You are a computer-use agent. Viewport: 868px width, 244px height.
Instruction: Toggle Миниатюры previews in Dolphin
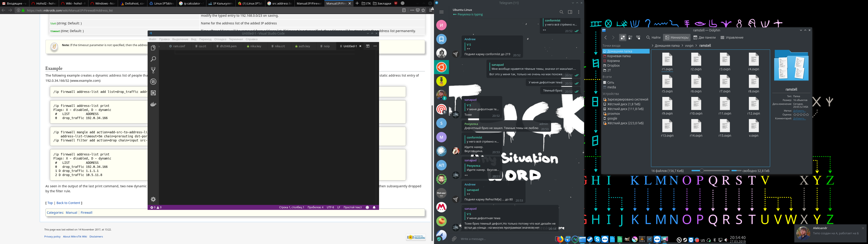677,38
